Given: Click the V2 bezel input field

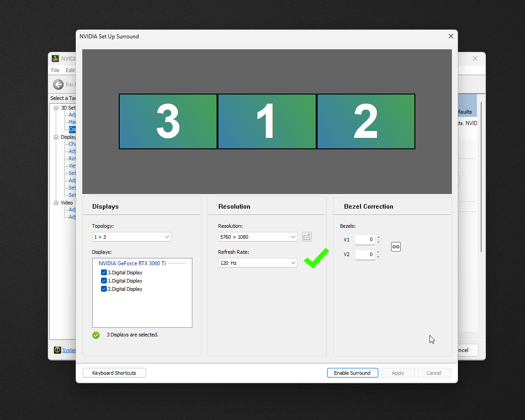Looking at the screenshot, I should [x=365, y=255].
